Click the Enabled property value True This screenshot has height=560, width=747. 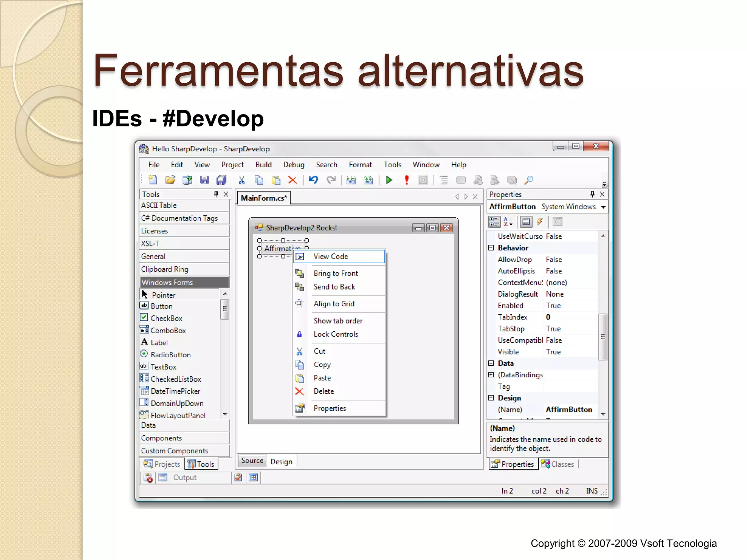tap(571, 306)
